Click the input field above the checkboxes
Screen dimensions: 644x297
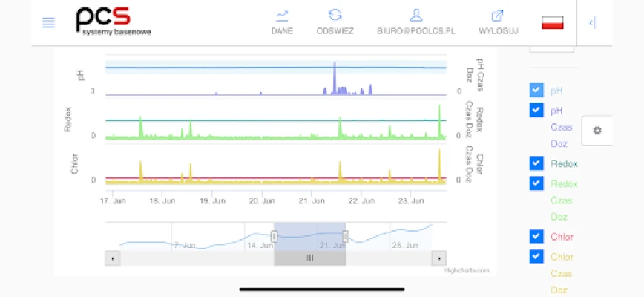point(552,46)
